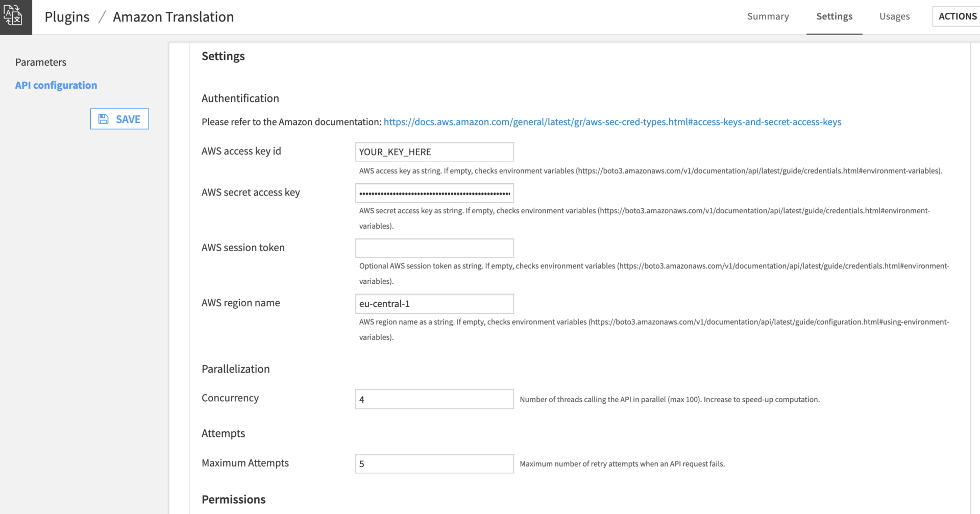This screenshot has width=980, height=514.
Task: Click the Maximum Attempts field
Action: click(x=434, y=463)
